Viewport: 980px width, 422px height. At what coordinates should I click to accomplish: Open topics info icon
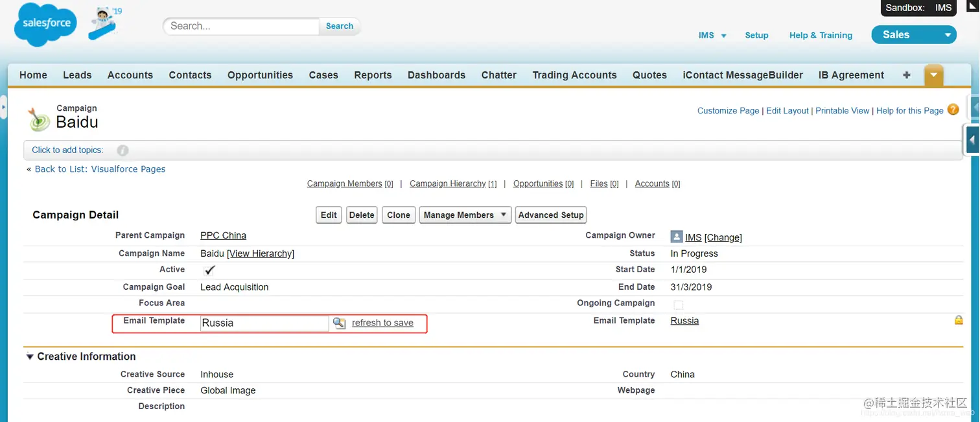[x=122, y=150]
